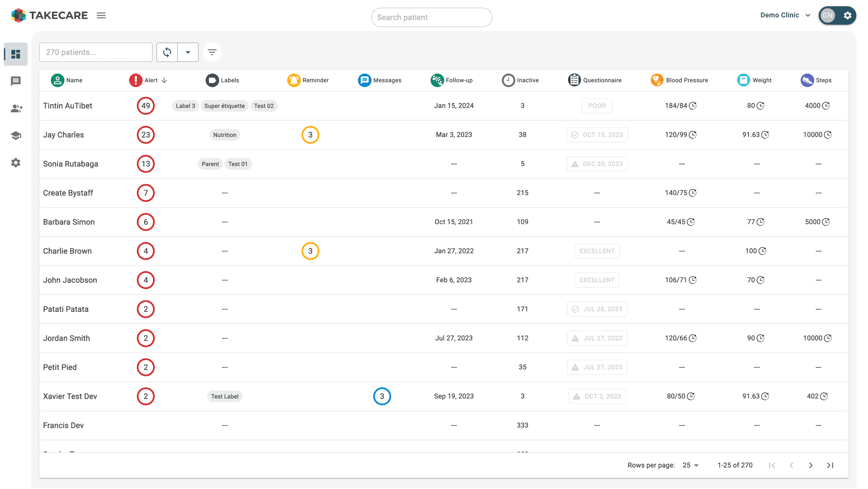Click the add patient sidebar icon
This screenshot has width=868, height=489.
click(x=16, y=108)
